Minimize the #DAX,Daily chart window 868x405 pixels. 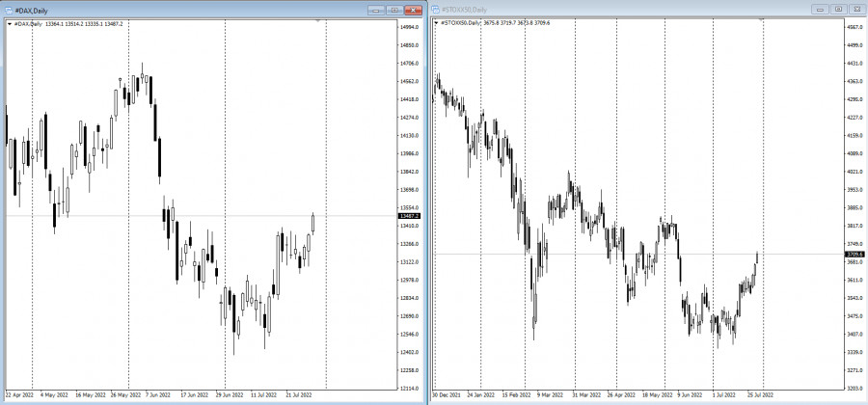pos(376,9)
